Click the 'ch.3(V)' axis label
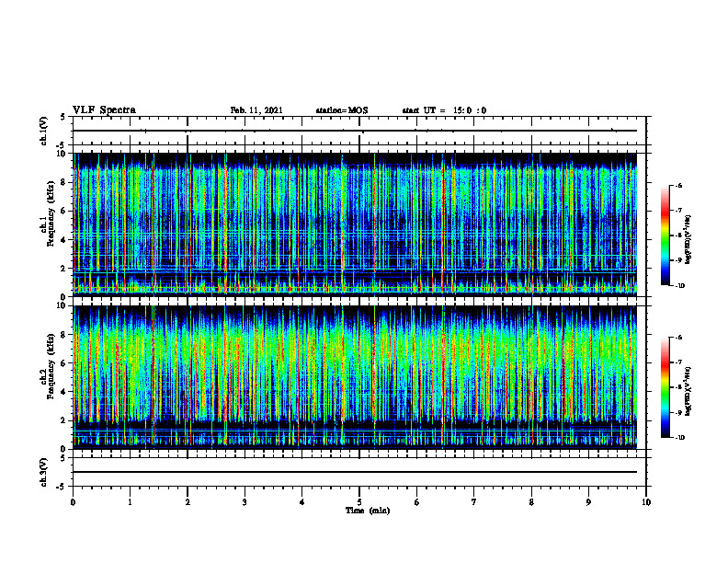This screenshot has width=728, height=563. [x=44, y=472]
